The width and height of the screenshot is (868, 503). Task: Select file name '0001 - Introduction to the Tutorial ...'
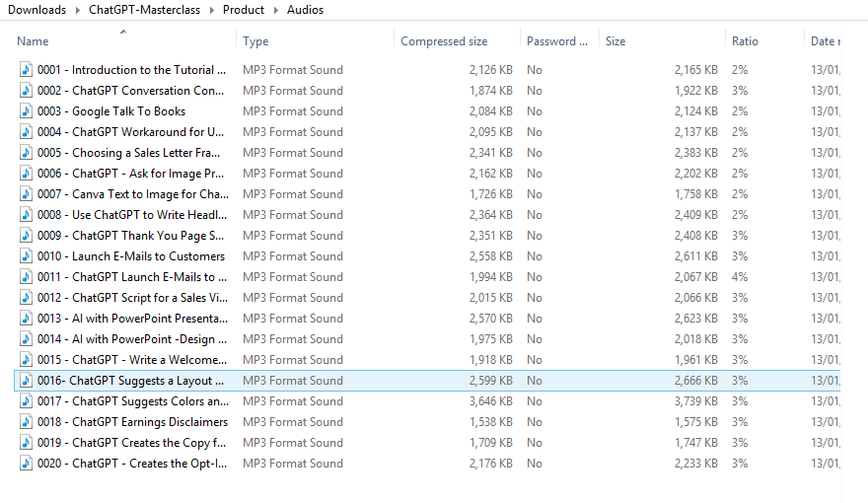pyautogui.click(x=132, y=70)
